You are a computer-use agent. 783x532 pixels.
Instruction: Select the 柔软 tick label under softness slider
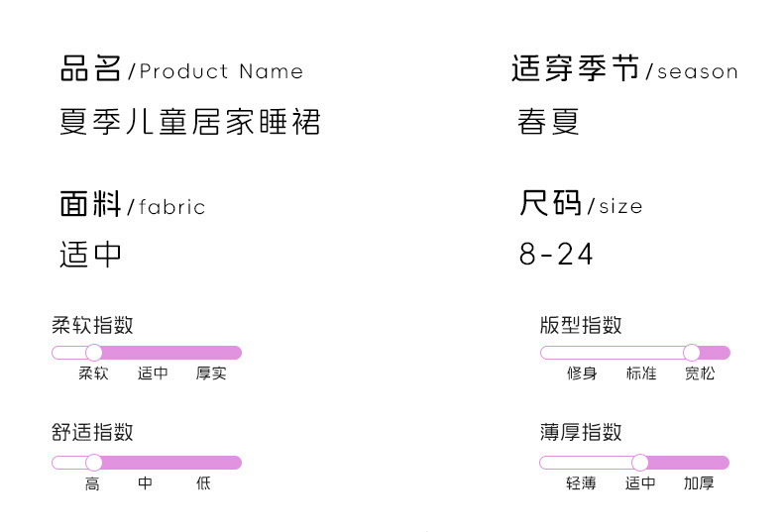click(93, 373)
